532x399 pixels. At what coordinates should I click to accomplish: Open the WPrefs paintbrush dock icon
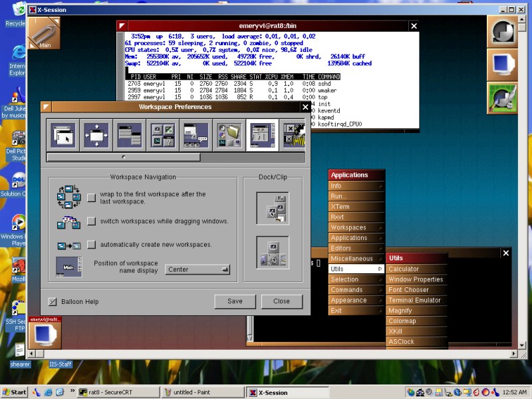[x=503, y=98]
